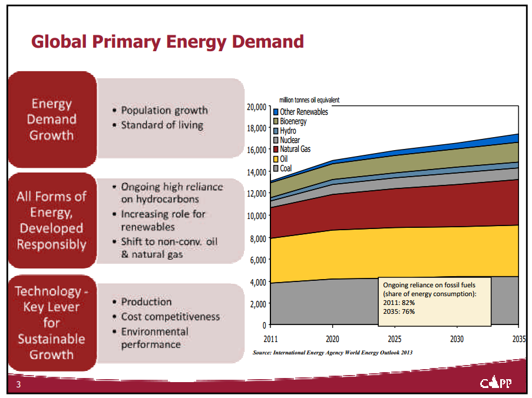Click the 2025 x-axis label

395,339
